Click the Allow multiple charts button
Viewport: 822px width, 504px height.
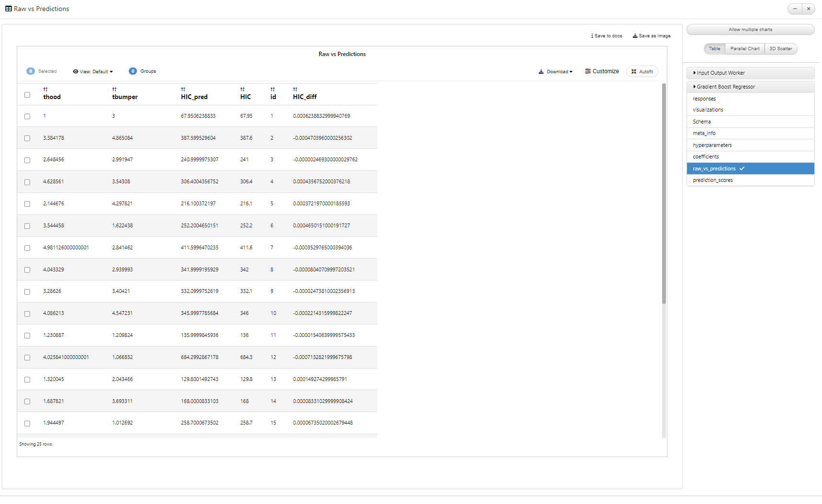750,30
